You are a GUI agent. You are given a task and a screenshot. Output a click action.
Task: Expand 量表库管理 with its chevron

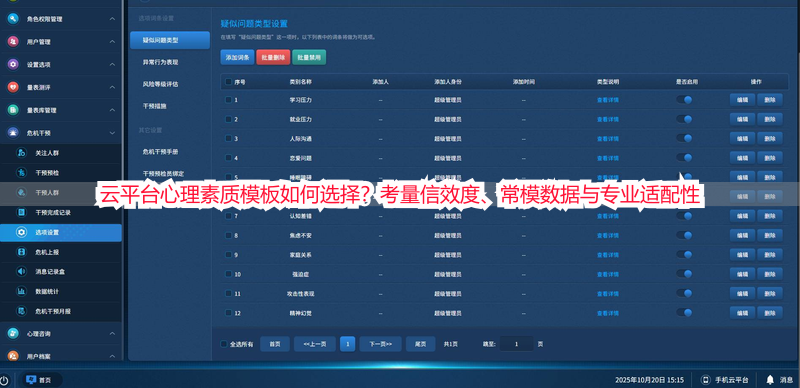coord(112,110)
